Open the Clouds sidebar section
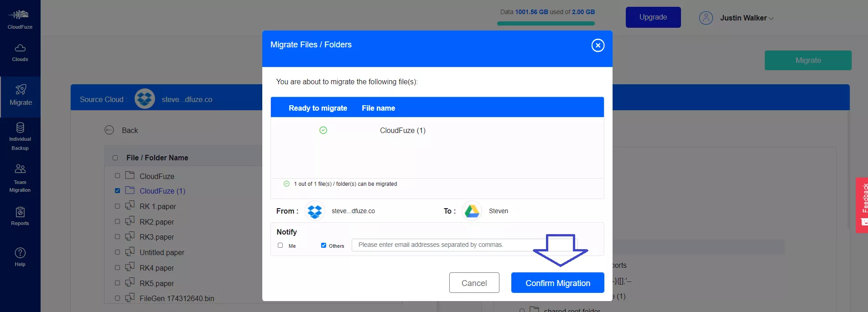Screen dimensions: 868x312 point(20,52)
